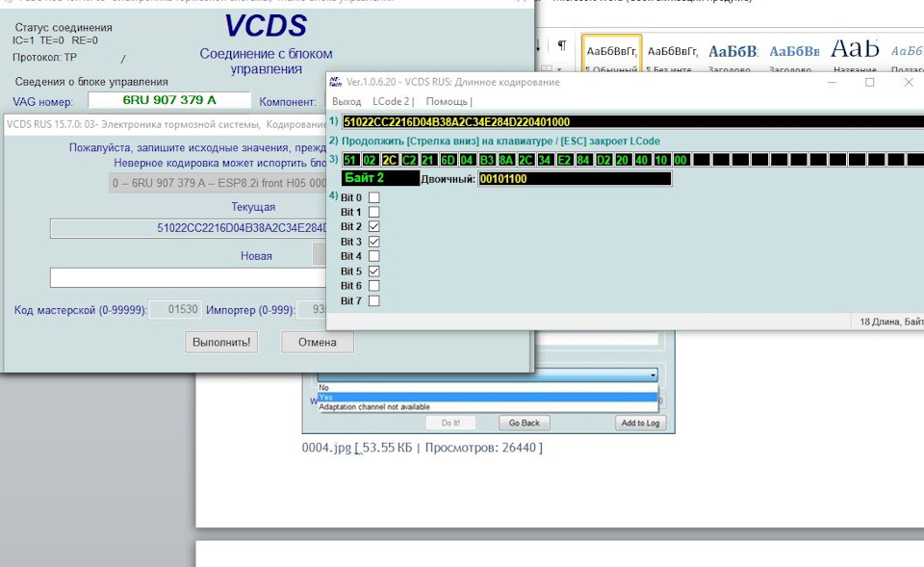Open the LCode 2 menu
The height and width of the screenshot is (567, 924).
393,101
